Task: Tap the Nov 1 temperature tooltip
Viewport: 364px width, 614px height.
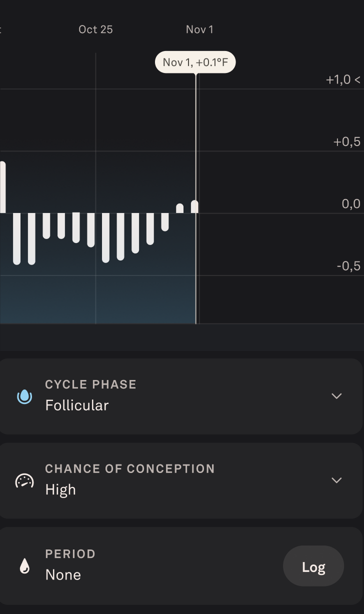Action: click(x=195, y=62)
